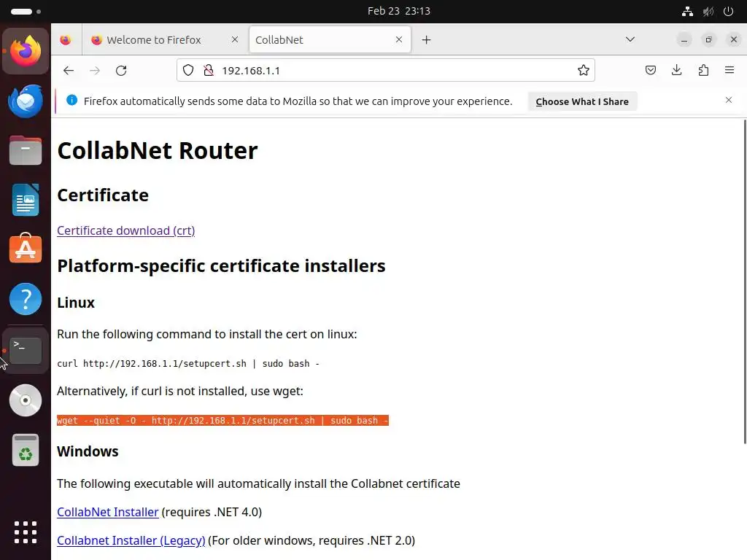The image size is (747, 560).
Task: Click the insecure connection lock icon
Action: tap(208, 71)
